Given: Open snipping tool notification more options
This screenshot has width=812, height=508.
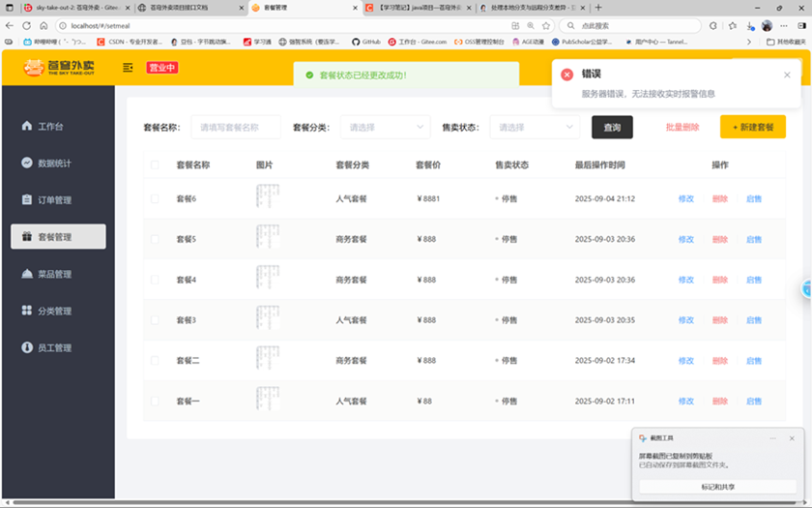Looking at the screenshot, I should (772, 438).
